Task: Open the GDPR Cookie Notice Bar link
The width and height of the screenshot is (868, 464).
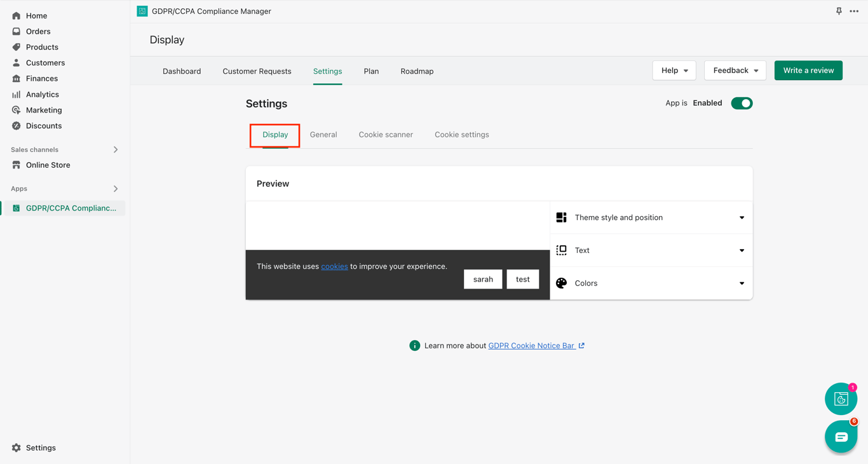Action: (531, 346)
